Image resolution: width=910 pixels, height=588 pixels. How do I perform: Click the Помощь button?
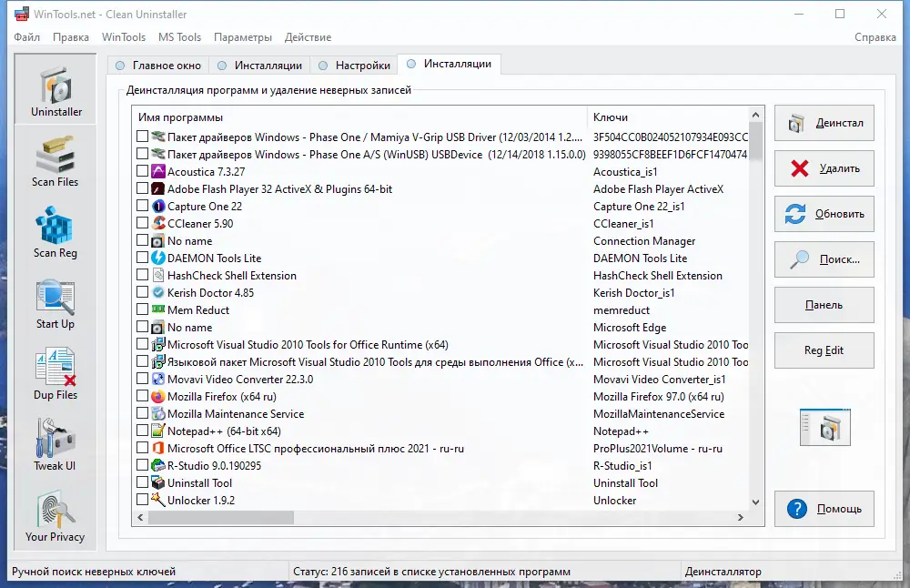point(824,509)
